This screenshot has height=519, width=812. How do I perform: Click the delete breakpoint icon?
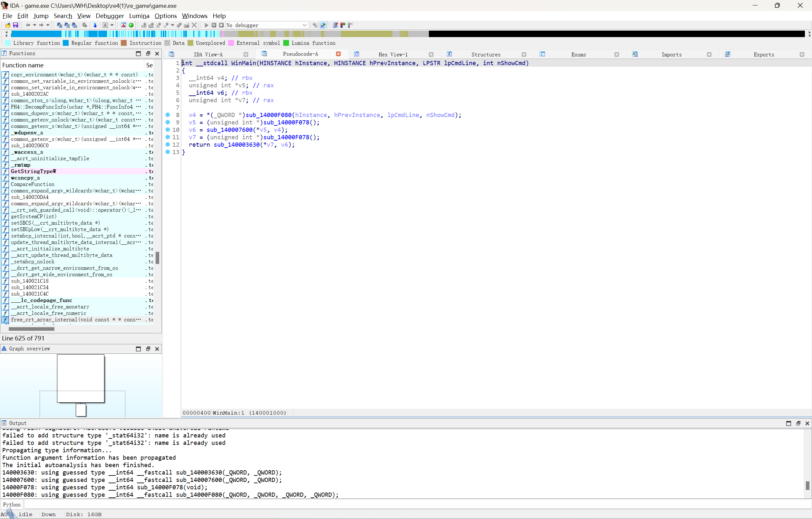point(350,25)
